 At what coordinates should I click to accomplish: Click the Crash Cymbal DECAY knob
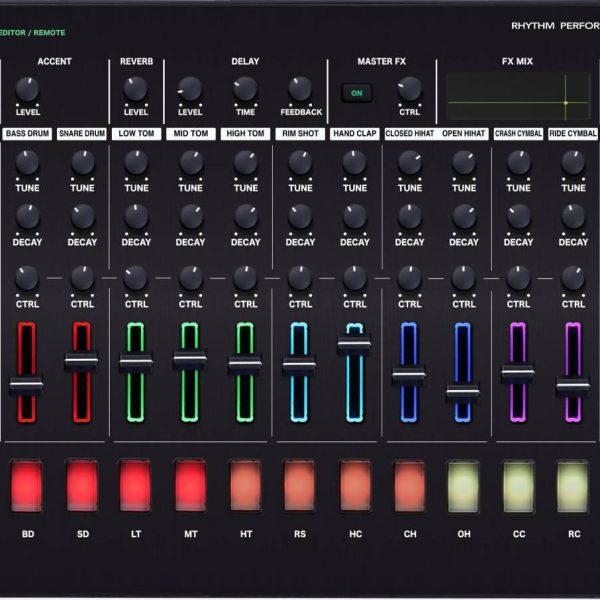point(518,217)
